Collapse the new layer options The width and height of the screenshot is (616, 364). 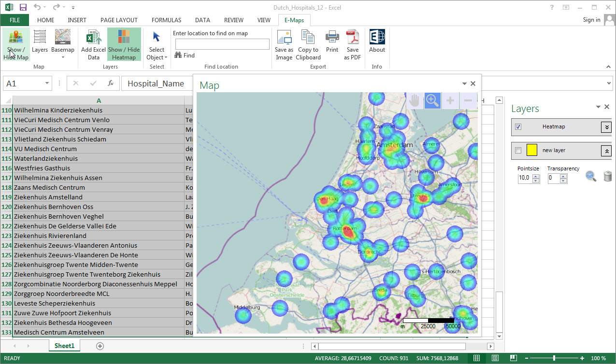pyautogui.click(x=606, y=150)
